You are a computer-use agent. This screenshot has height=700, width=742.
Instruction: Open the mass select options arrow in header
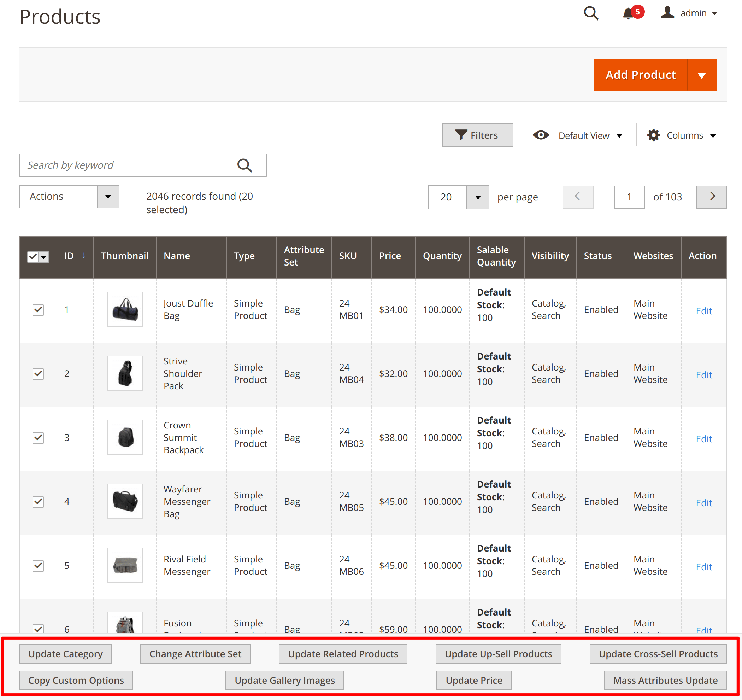44,257
